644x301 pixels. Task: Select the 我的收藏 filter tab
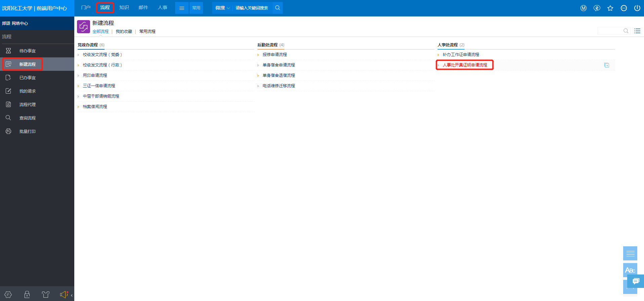[x=124, y=31]
